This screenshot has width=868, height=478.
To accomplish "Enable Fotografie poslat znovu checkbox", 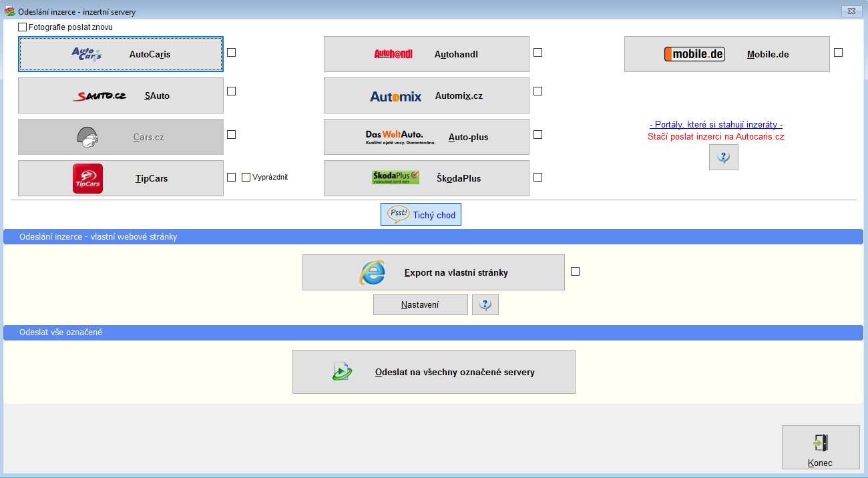I will (x=23, y=27).
